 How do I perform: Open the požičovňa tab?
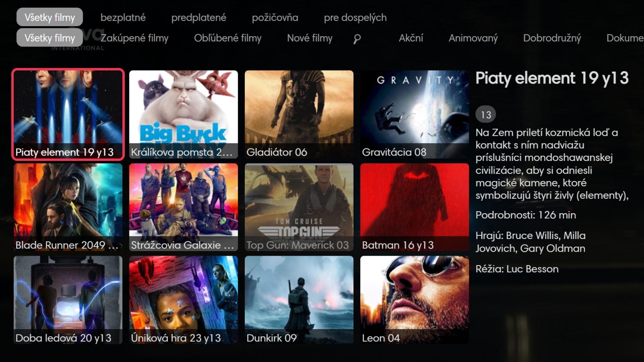coord(275,17)
